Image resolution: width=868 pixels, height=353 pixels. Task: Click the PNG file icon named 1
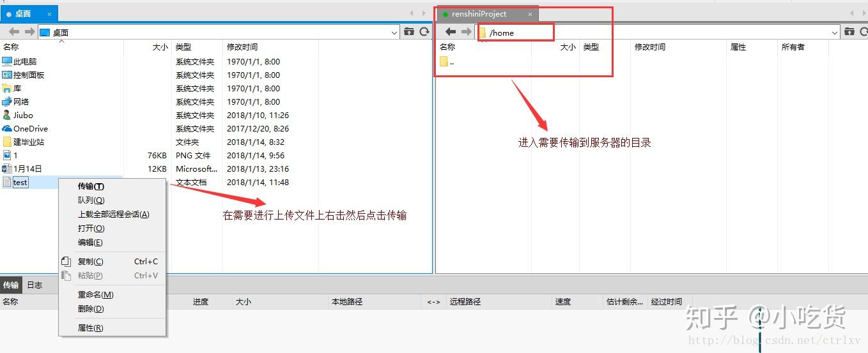coord(7,155)
